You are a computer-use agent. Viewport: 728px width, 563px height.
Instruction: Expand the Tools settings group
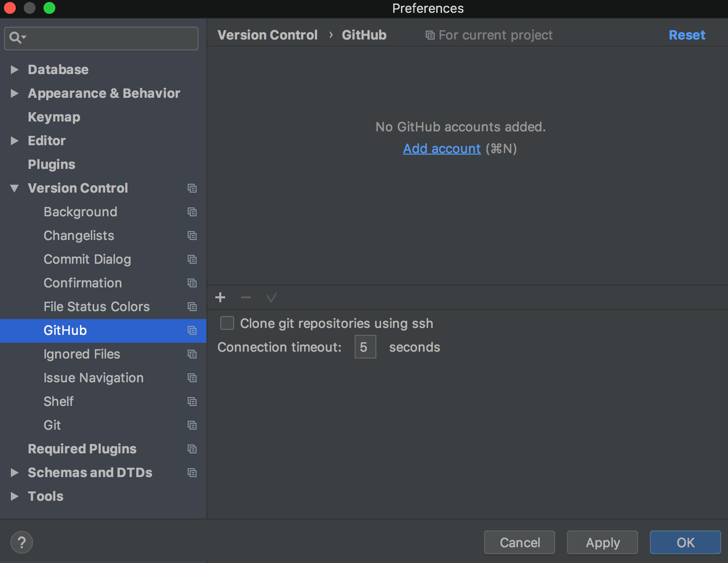click(x=14, y=496)
